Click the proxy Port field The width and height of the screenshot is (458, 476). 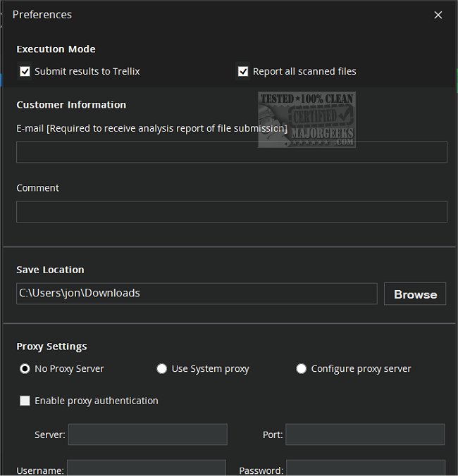365,434
